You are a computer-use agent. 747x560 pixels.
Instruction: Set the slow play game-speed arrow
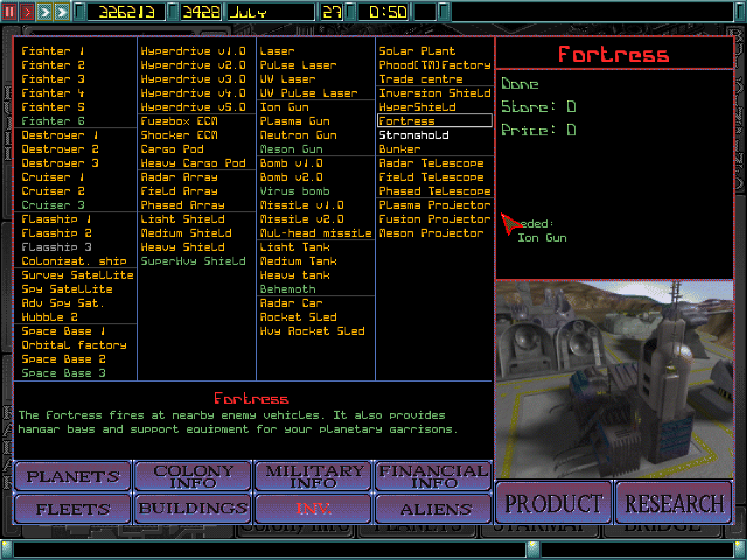[27, 12]
